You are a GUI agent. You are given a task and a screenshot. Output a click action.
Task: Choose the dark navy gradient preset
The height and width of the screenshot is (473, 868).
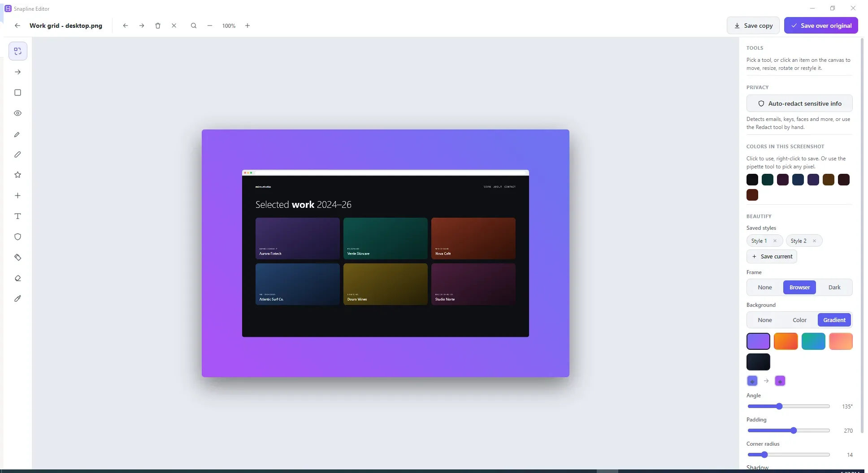758,362
